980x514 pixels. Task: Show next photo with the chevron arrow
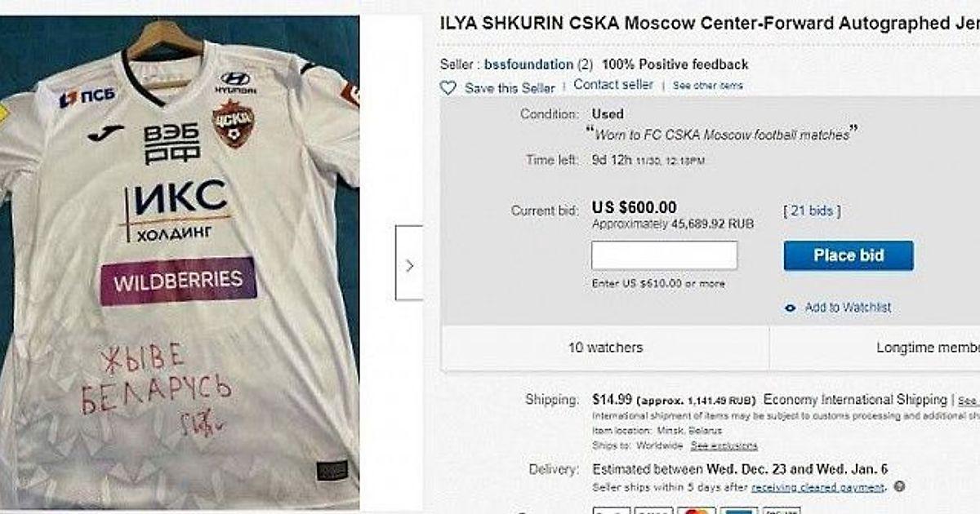point(409,263)
